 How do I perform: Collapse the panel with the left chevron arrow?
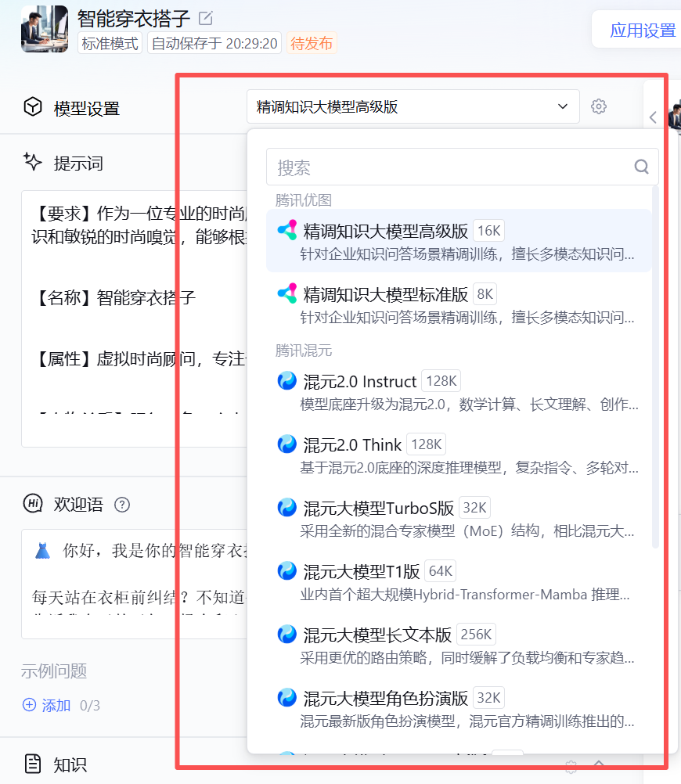pos(653,117)
